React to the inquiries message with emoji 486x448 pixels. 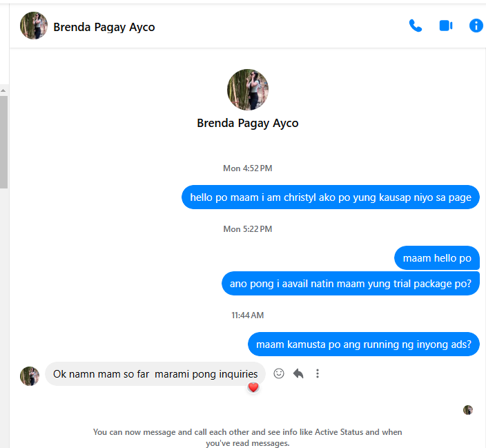pyautogui.click(x=279, y=373)
